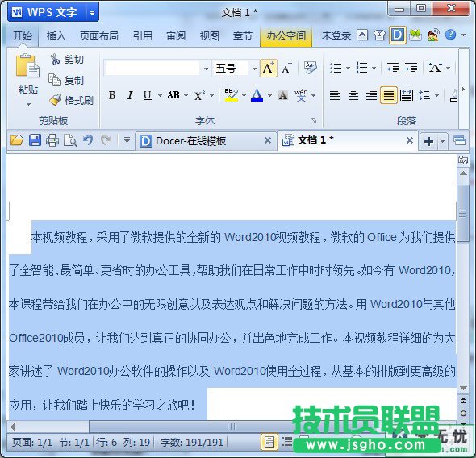Open the 插入 ribbon tab
Screen dimensions: 476x458
(x=56, y=36)
